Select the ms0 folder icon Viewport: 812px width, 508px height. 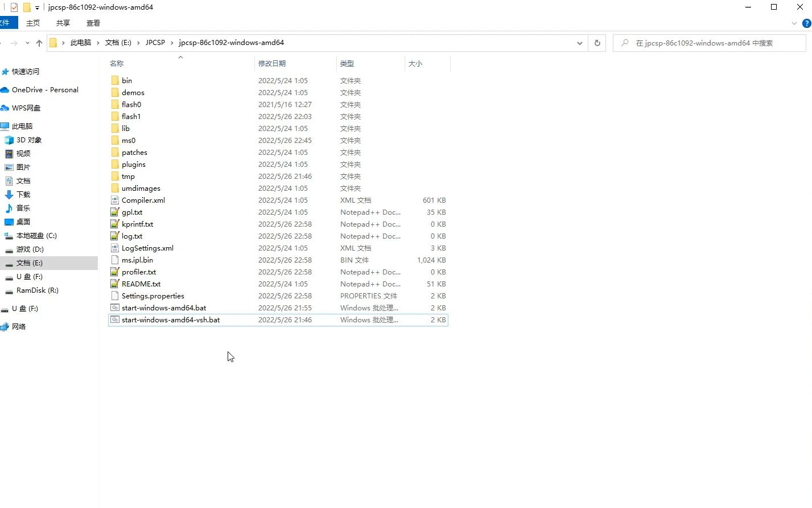115,140
